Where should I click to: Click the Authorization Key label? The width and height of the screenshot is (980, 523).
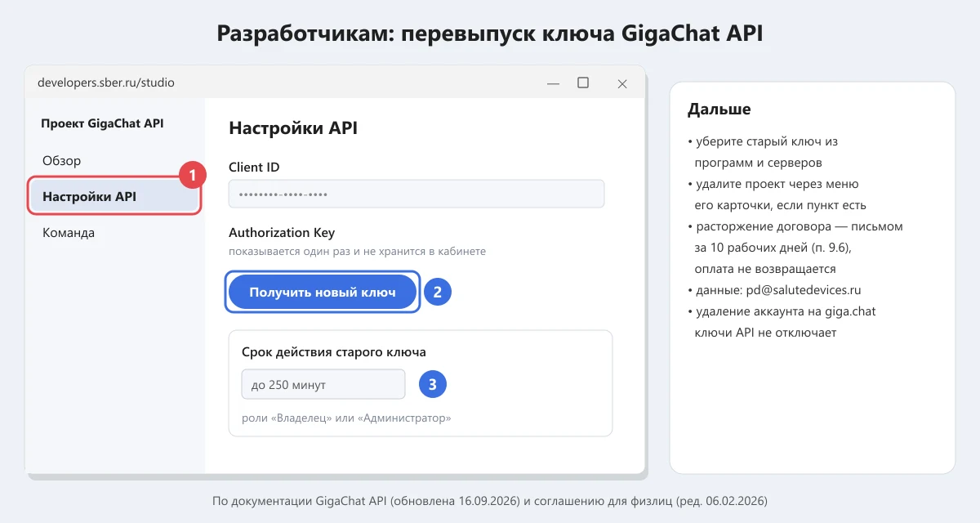(282, 233)
